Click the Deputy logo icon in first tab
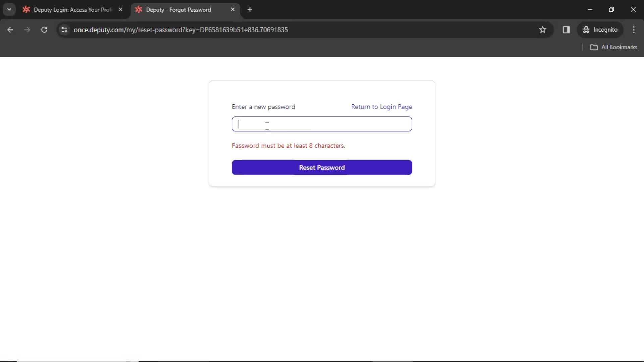Image resolution: width=644 pixels, height=362 pixels. click(26, 10)
